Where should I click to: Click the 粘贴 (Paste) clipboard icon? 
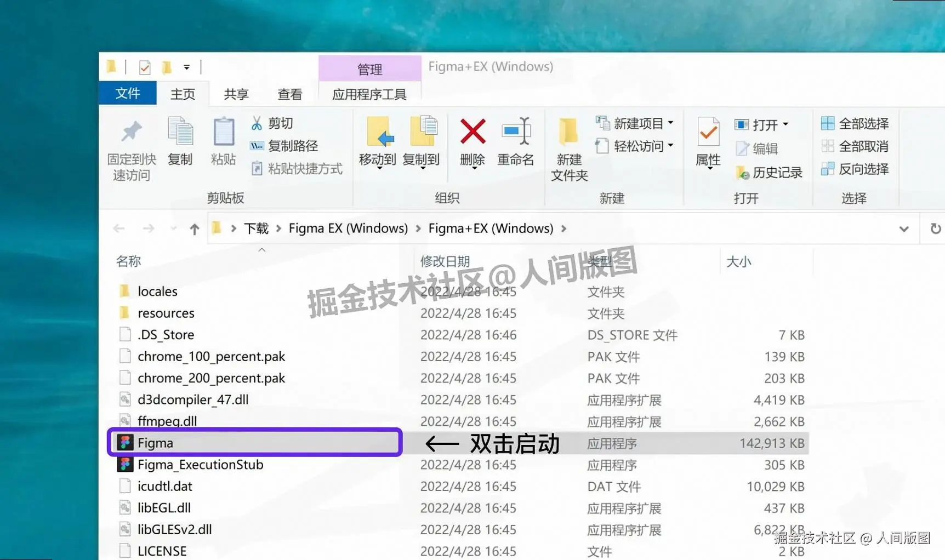(223, 132)
